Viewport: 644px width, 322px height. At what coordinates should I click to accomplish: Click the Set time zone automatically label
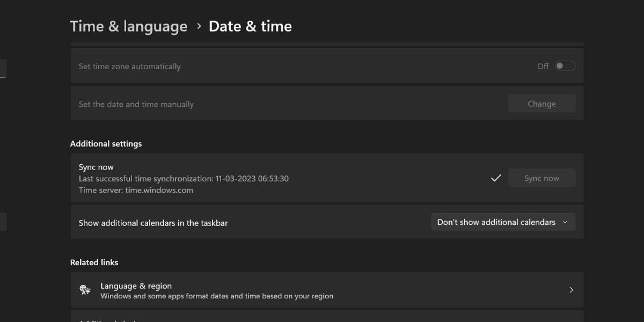click(x=130, y=67)
